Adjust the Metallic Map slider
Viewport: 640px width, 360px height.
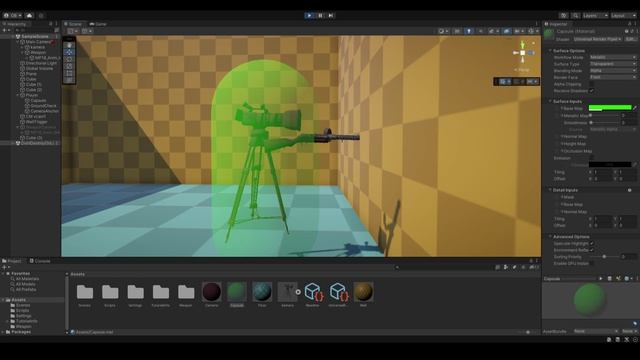pyautogui.click(x=604, y=116)
